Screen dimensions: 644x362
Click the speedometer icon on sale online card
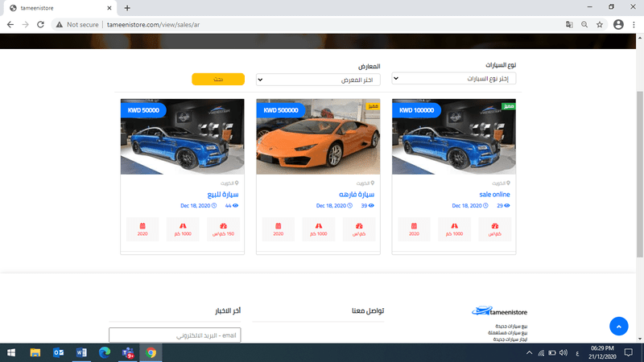(495, 226)
